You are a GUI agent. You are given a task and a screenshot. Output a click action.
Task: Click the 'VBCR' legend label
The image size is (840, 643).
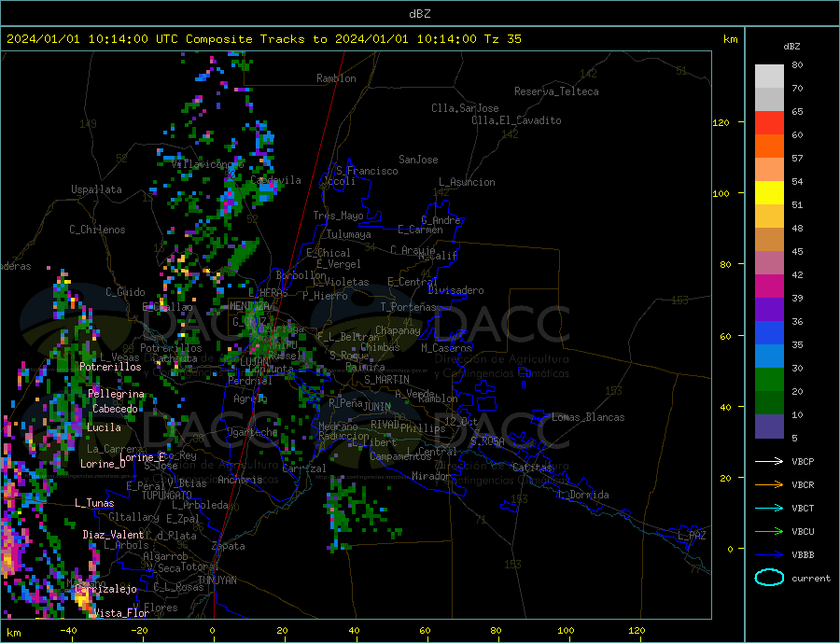803,485
